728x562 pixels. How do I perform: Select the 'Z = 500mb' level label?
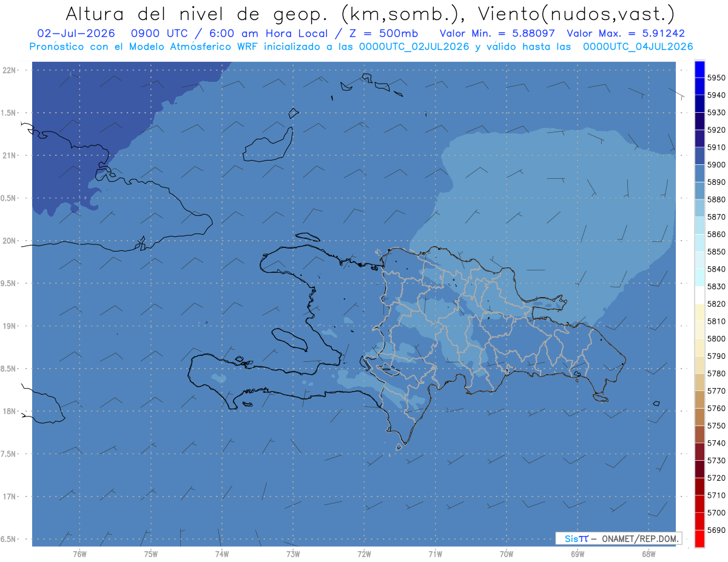click(x=381, y=33)
